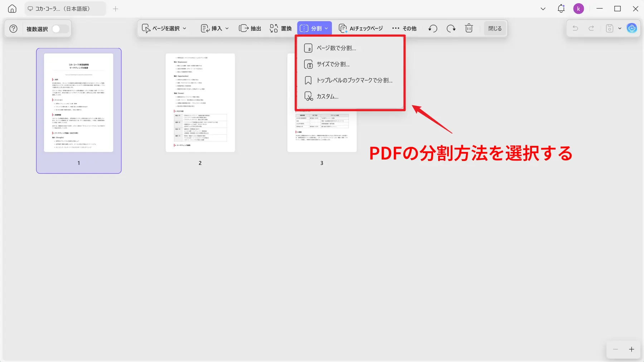Click the 置換 replace button
Viewport: 644px width, 362px height.
[x=281, y=28]
